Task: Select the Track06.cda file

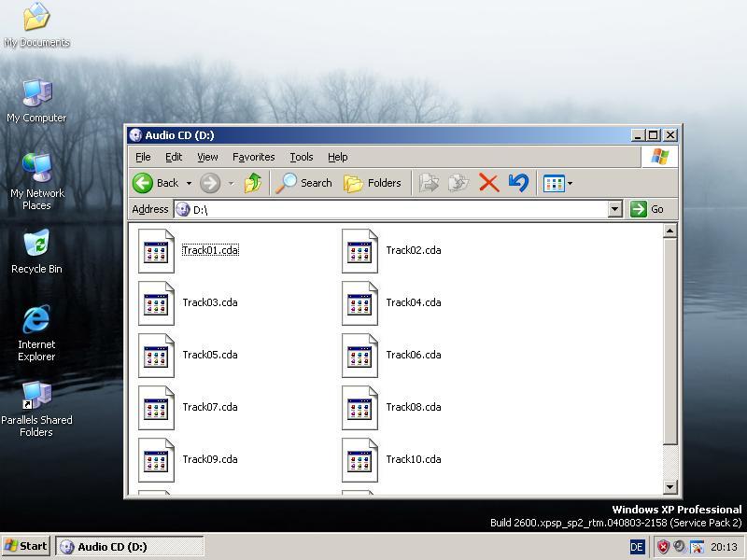Action: pyautogui.click(x=413, y=355)
